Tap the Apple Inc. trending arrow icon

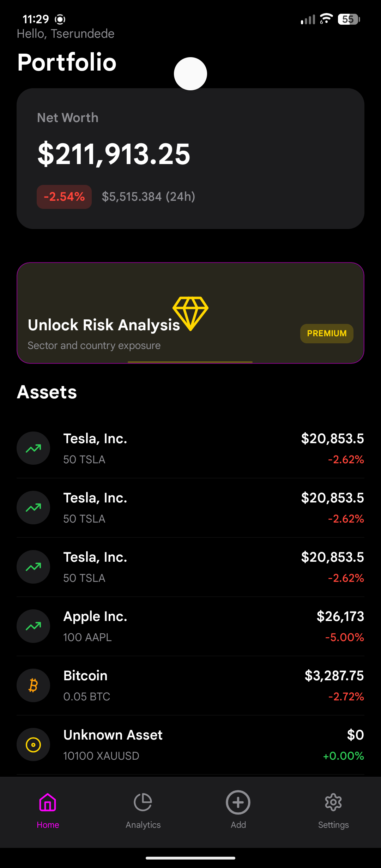coord(34,626)
